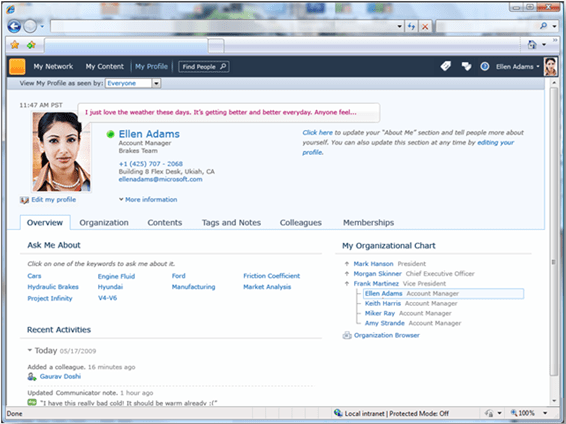Click the 'Click here' About Me link

click(317, 132)
